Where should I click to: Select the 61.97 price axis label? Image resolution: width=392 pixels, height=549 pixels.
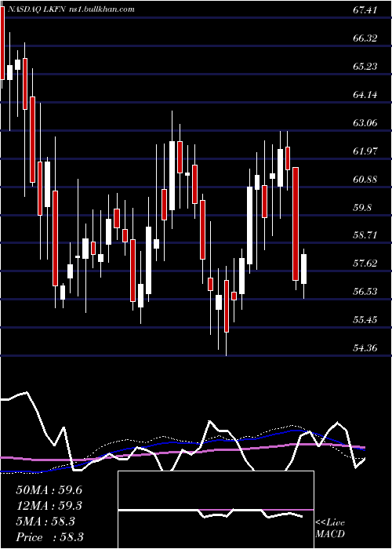[365, 151]
